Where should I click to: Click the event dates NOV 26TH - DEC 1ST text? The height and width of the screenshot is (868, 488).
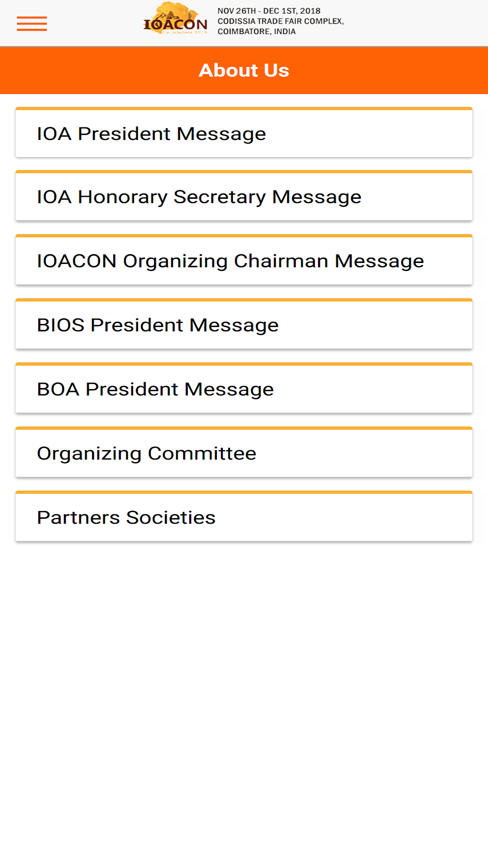coord(269,11)
